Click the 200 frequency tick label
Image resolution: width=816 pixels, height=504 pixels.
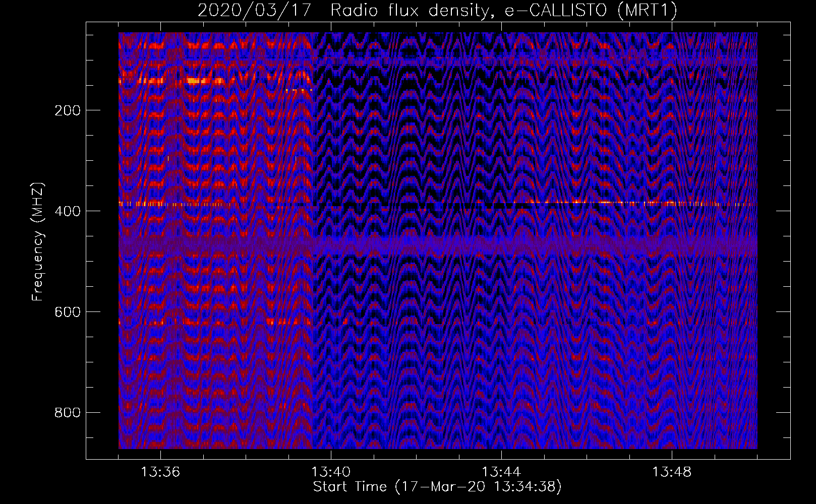coord(68,111)
